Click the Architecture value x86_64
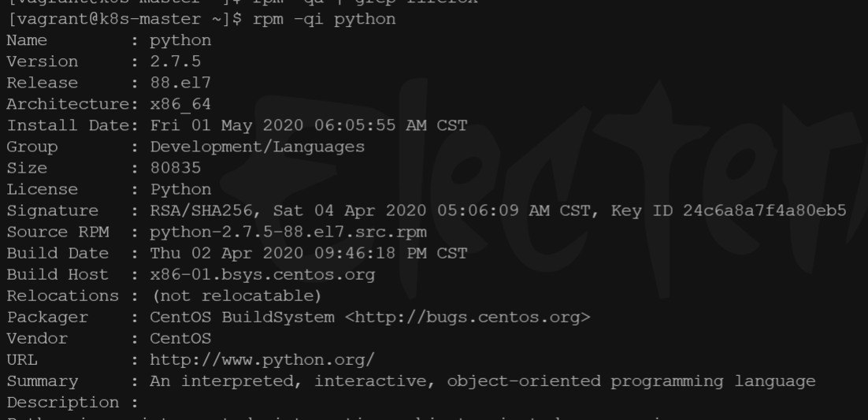 (180, 104)
